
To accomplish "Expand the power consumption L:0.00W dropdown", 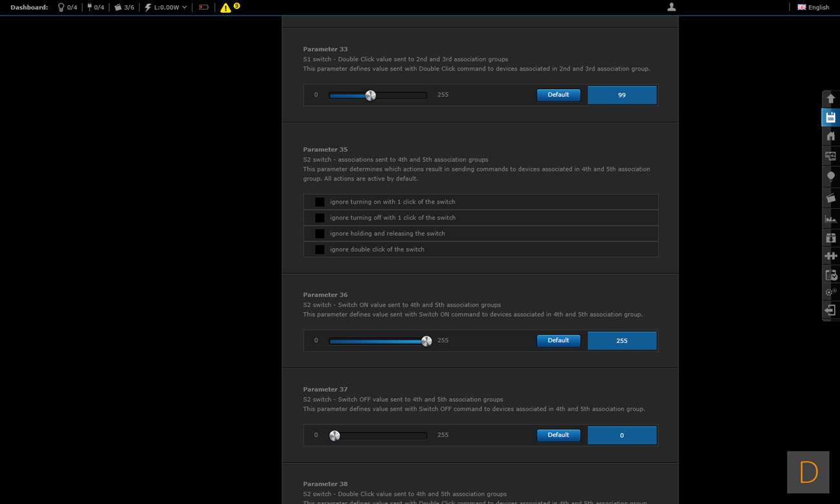I will [166, 8].
